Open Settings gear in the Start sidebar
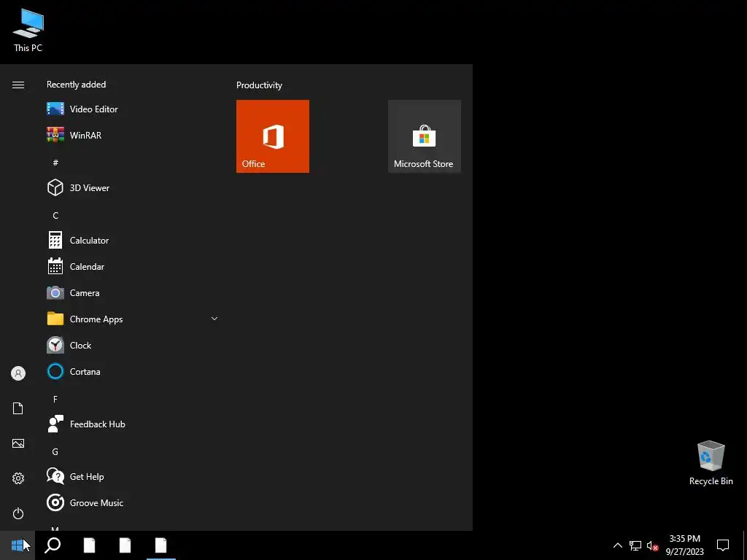The height and width of the screenshot is (560, 747). tap(18, 478)
